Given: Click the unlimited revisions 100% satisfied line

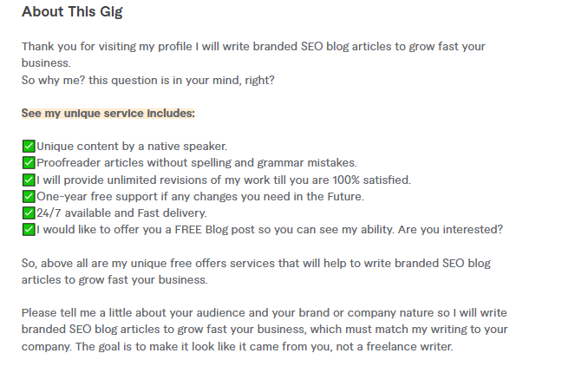Looking at the screenshot, I should [x=224, y=180].
